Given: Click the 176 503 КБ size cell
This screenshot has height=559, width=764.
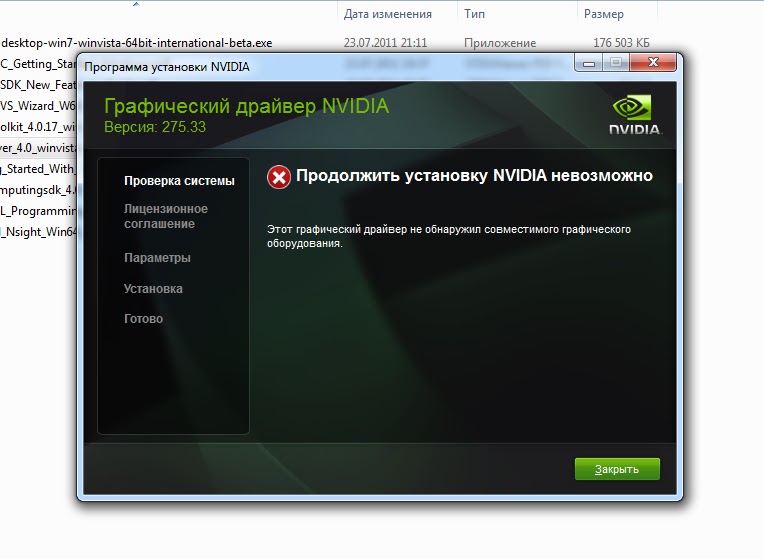Looking at the screenshot, I should click(x=621, y=43).
